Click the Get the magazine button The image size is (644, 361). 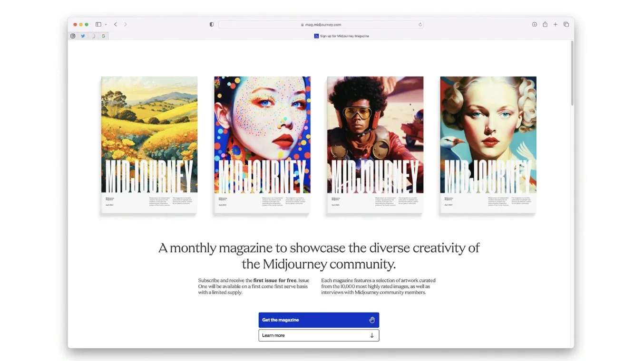[x=319, y=320]
